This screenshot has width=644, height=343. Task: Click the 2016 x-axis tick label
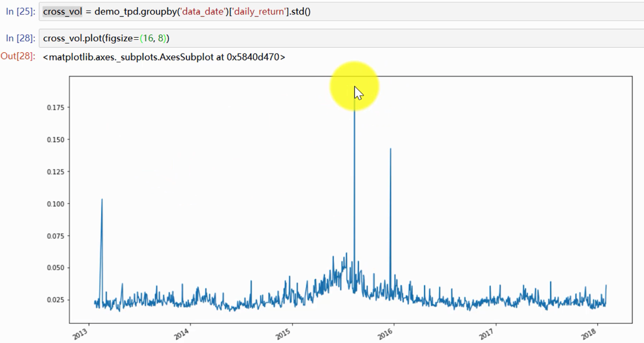point(385,334)
